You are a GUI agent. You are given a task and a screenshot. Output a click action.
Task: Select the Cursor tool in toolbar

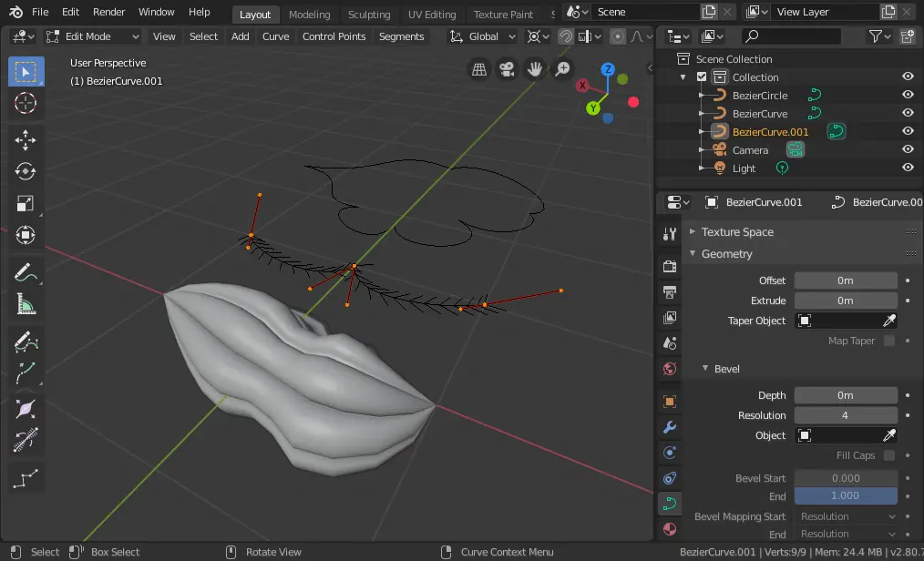26,103
